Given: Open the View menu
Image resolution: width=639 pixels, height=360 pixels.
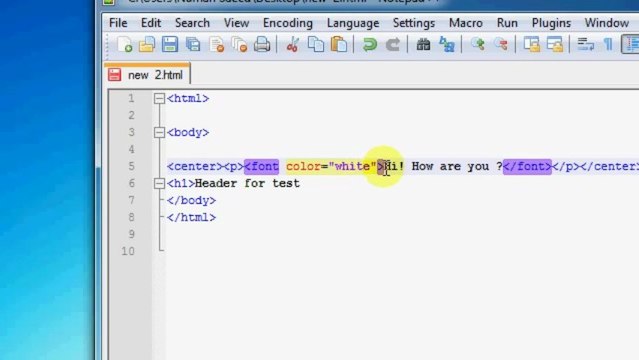Looking at the screenshot, I should click(236, 23).
